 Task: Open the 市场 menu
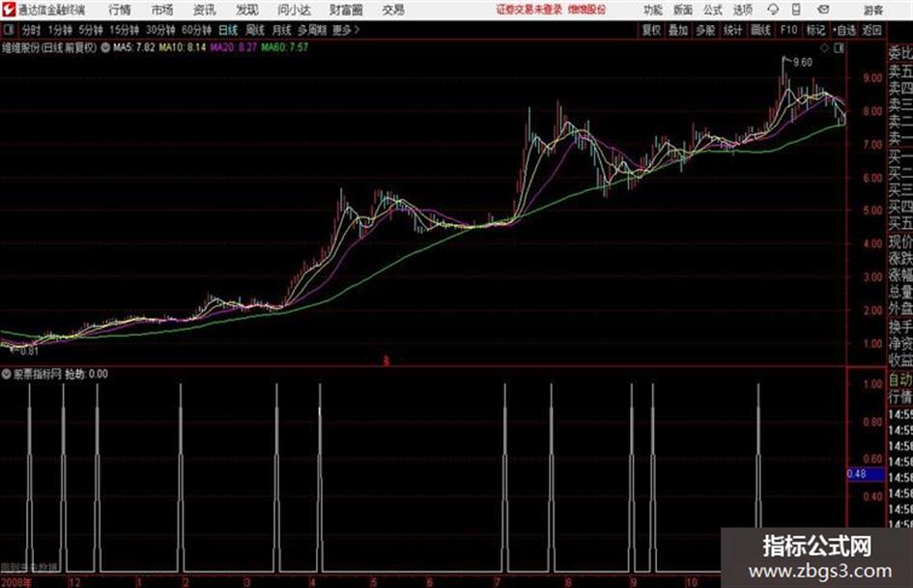pos(162,10)
